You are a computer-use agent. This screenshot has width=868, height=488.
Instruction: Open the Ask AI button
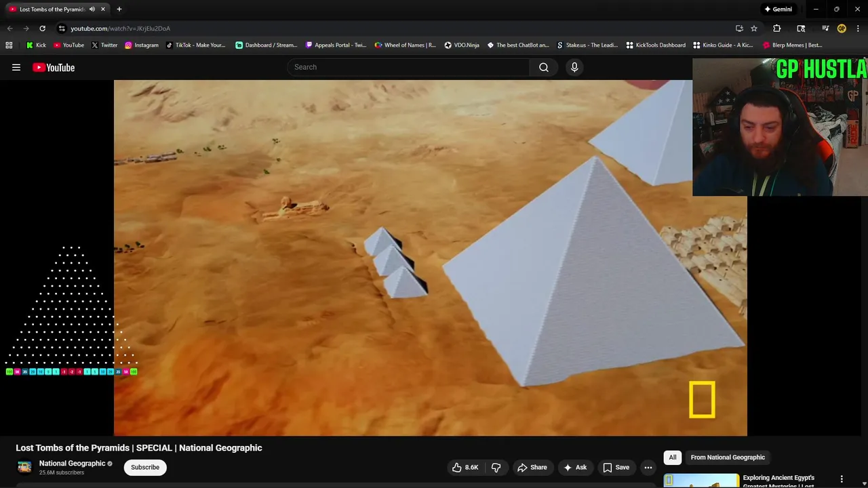(574, 467)
